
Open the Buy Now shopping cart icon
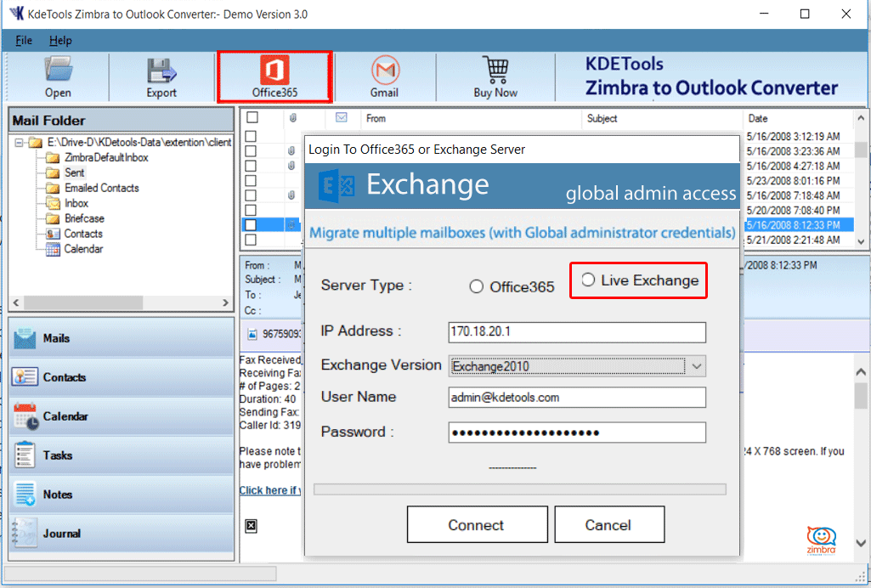pos(495,75)
